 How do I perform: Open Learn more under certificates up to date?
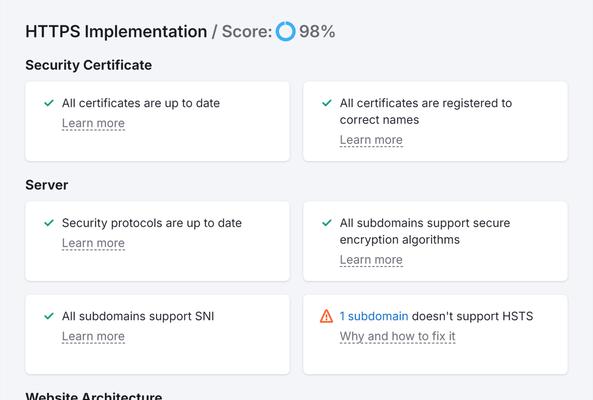point(93,123)
